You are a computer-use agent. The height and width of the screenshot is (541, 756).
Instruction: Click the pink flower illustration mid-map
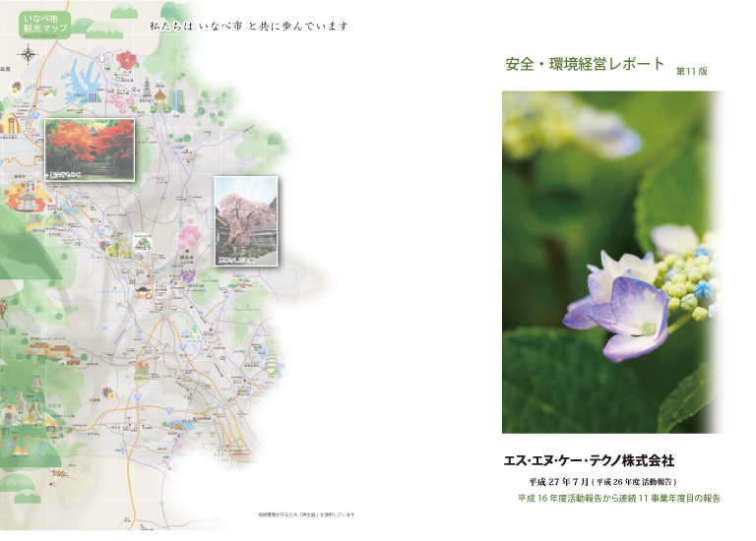point(190,236)
